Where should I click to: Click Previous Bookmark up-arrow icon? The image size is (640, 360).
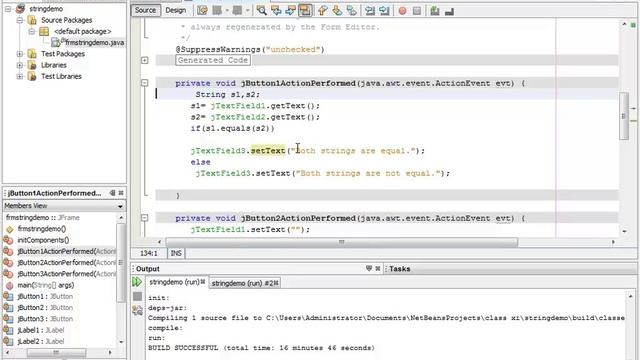coord(322,11)
